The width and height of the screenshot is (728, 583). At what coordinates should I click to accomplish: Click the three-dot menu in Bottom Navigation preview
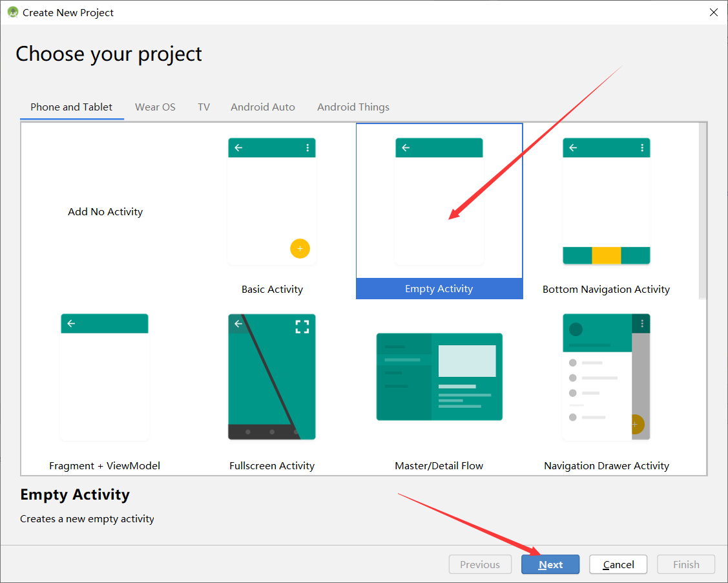point(642,148)
